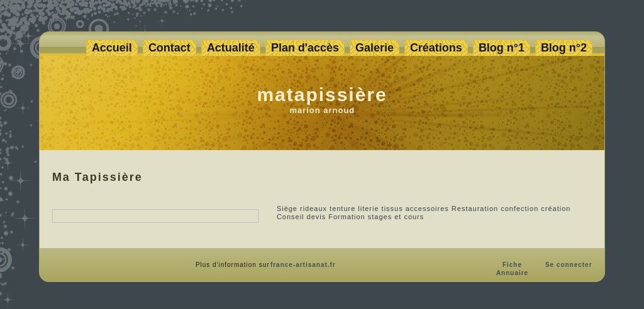Open the Blog n°1 tab
This screenshot has width=644, height=309.
[501, 48]
